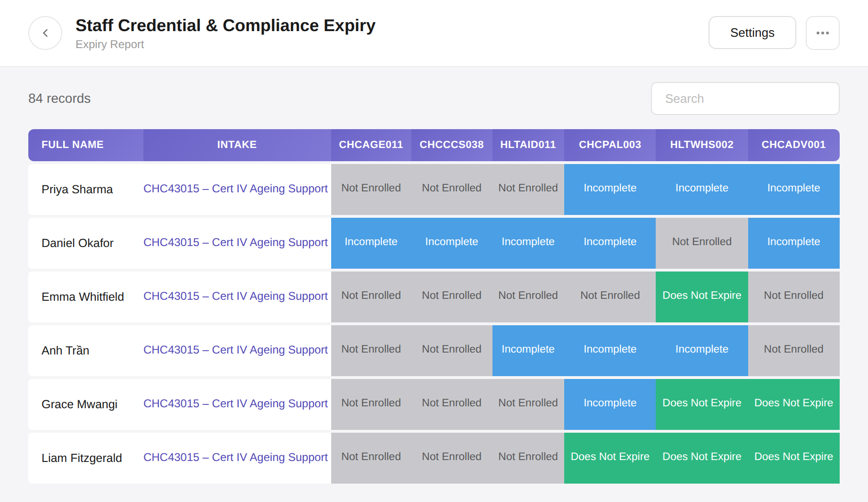The width and height of the screenshot is (868, 502).
Task: Click Anh Trần's HLTAID011 Incomplete cell
Action: [528, 351]
